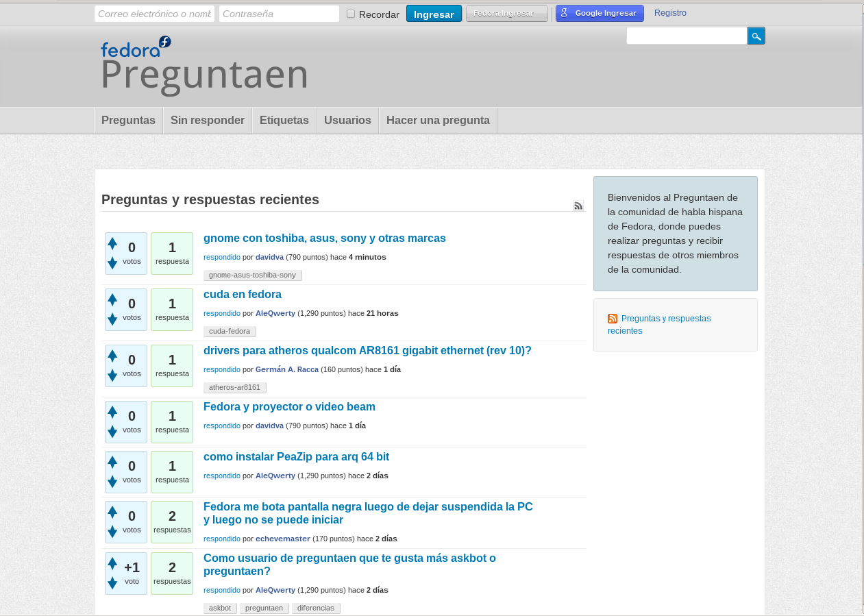Viewport: 864px width, 616px height.
Task: Upvote the PeaZip install question
Action: pyautogui.click(x=112, y=462)
